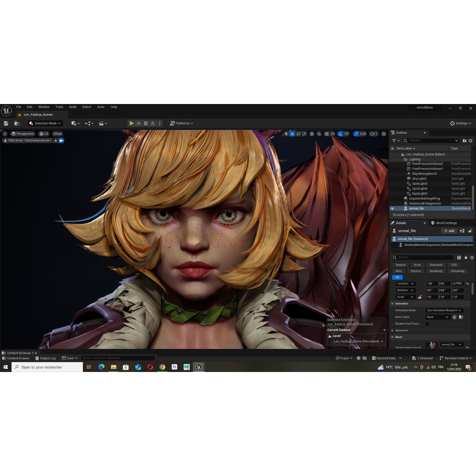The image size is (476, 476).
Task: Open the Blueprints toolbar menu
Action: (89, 123)
